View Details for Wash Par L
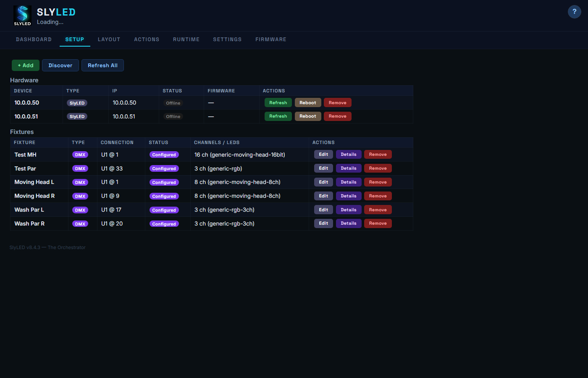 (x=348, y=210)
